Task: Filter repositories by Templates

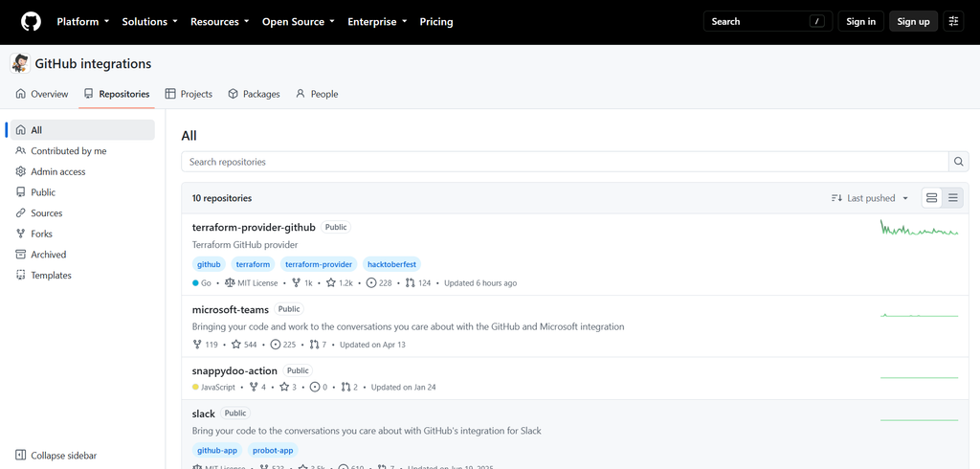Action: 82,275
